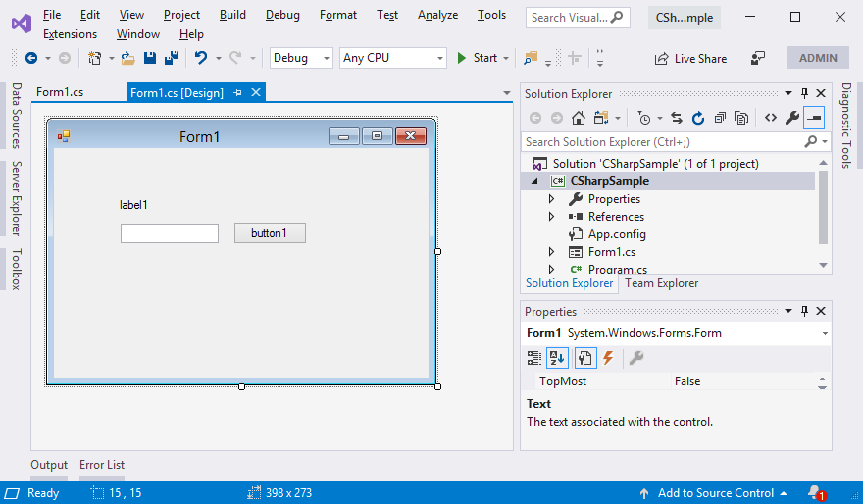The width and height of the screenshot is (863, 504).
Task: Open the Format menu
Action: tap(338, 15)
